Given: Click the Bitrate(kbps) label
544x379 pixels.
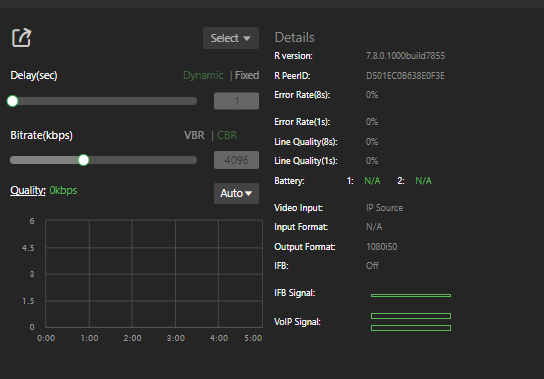Looking at the screenshot, I should (x=41, y=135).
